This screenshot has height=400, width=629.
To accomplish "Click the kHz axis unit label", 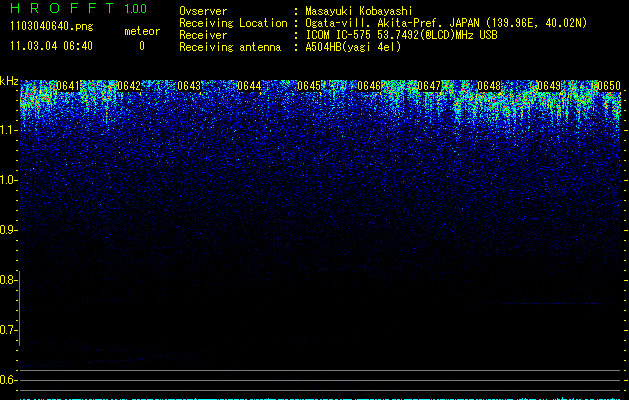I will click(x=9, y=81).
